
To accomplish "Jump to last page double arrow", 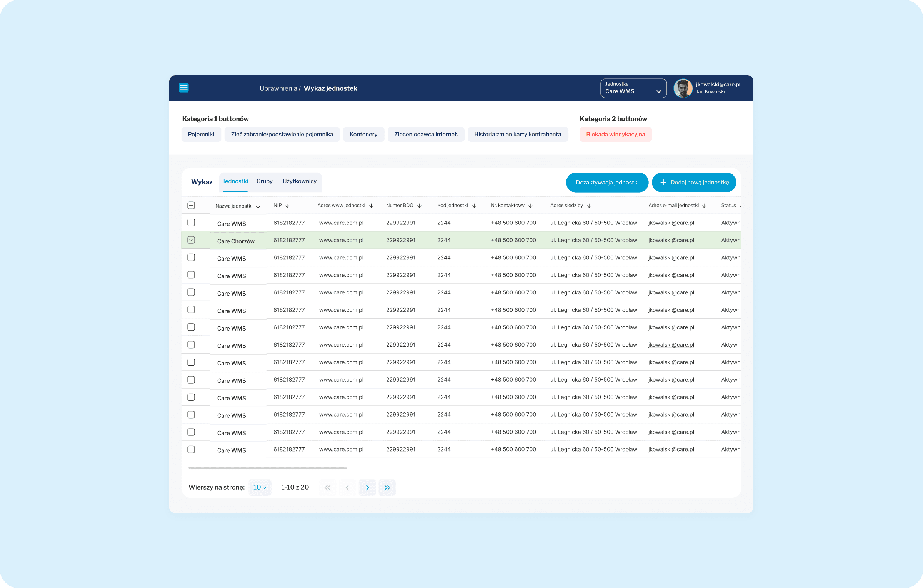I will tap(387, 488).
